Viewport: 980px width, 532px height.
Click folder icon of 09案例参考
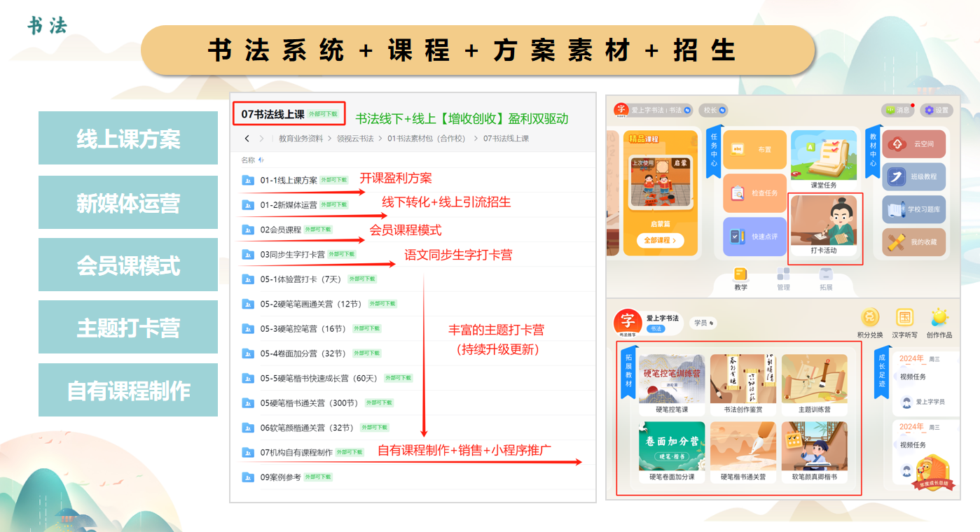(248, 477)
